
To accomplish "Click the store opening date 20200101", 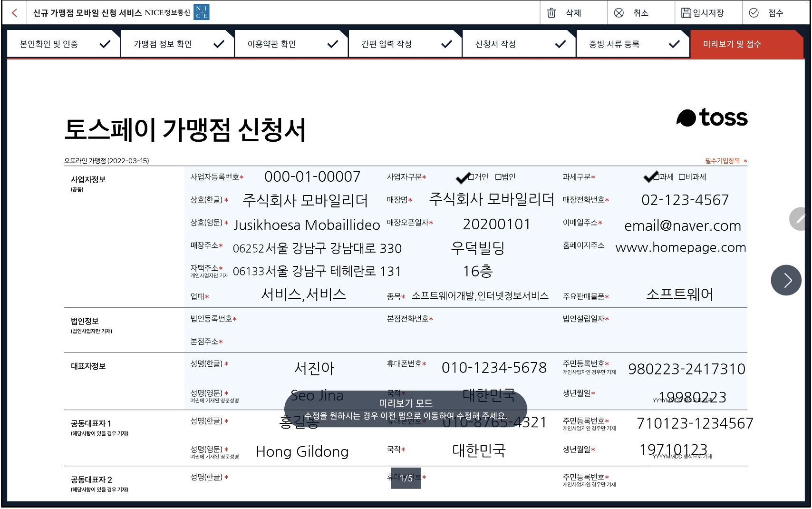I will click(497, 224).
